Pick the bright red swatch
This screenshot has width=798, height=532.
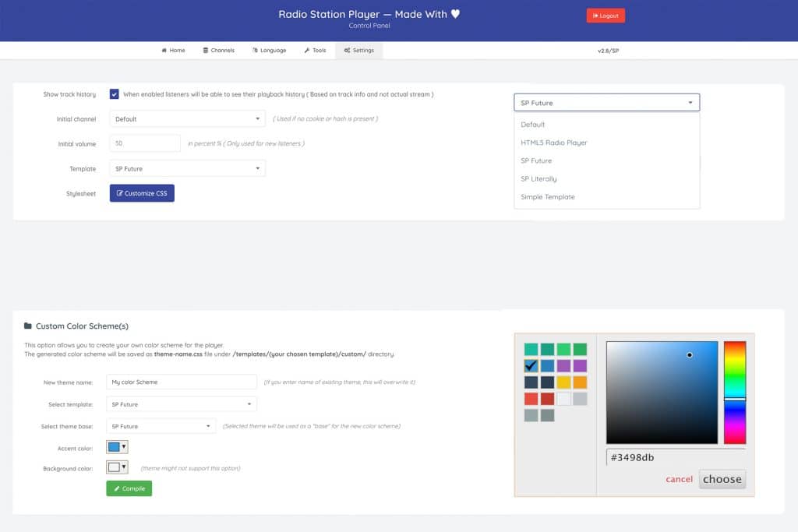(531, 399)
